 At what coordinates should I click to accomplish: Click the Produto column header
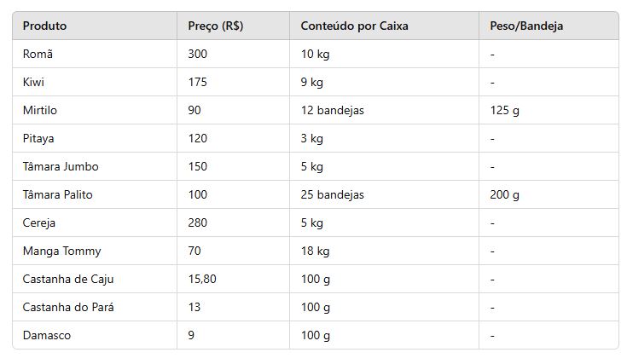tap(44, 26)
